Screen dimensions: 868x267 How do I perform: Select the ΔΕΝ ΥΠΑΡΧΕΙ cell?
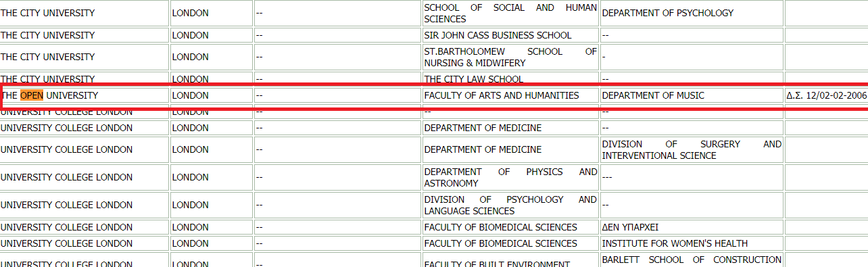692,227
